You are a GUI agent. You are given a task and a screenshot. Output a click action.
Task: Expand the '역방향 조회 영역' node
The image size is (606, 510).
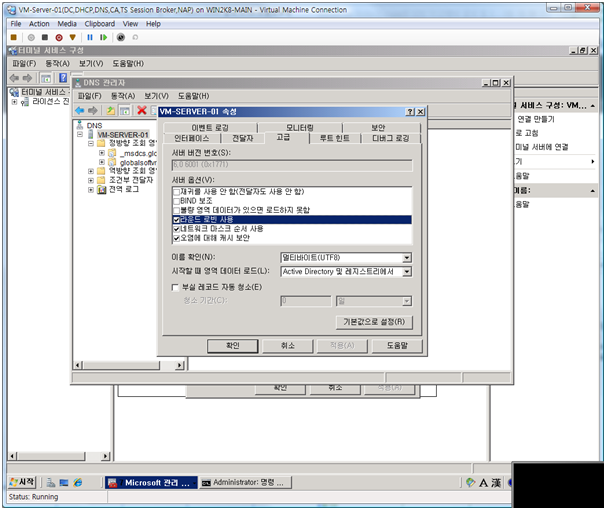tap(91, 171)
